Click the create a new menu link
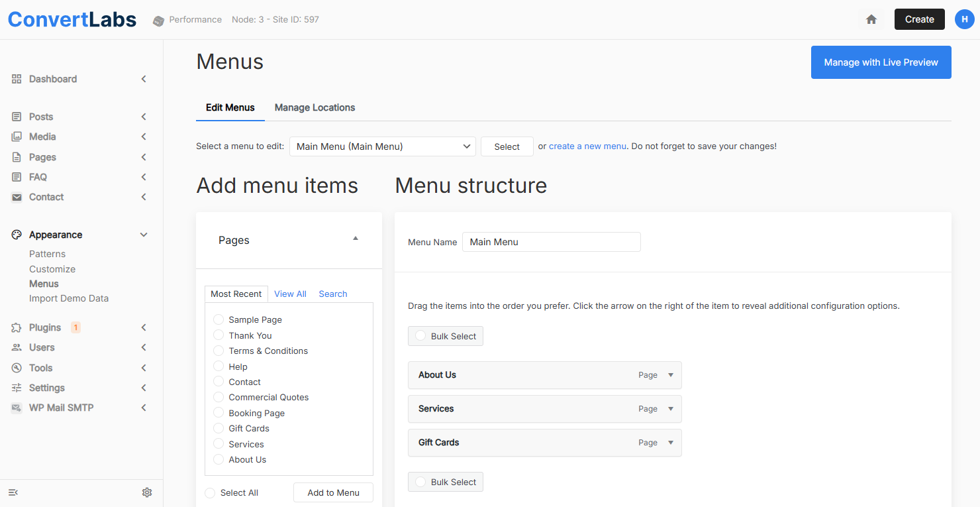The height and width of the screenshot is (507, 980). 587,146
